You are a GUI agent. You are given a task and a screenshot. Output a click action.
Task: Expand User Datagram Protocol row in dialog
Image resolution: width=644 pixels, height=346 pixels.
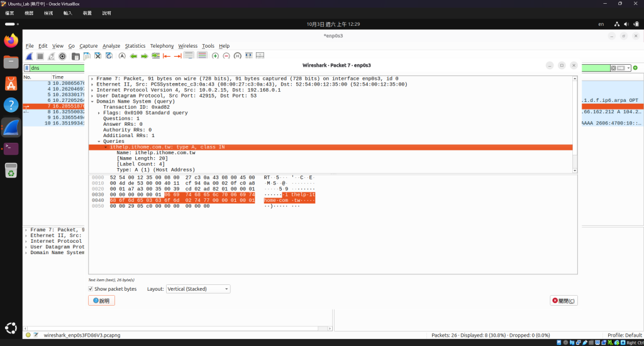pyautogui.click(x=92, y=96)
